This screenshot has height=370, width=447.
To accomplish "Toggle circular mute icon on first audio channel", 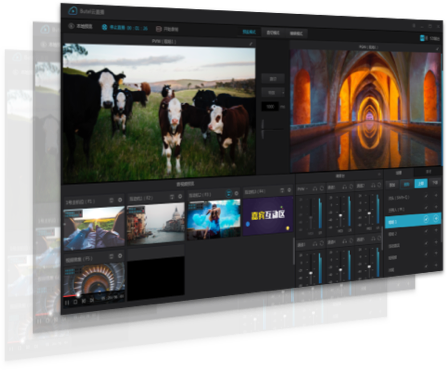I will [x=322, y=188].
